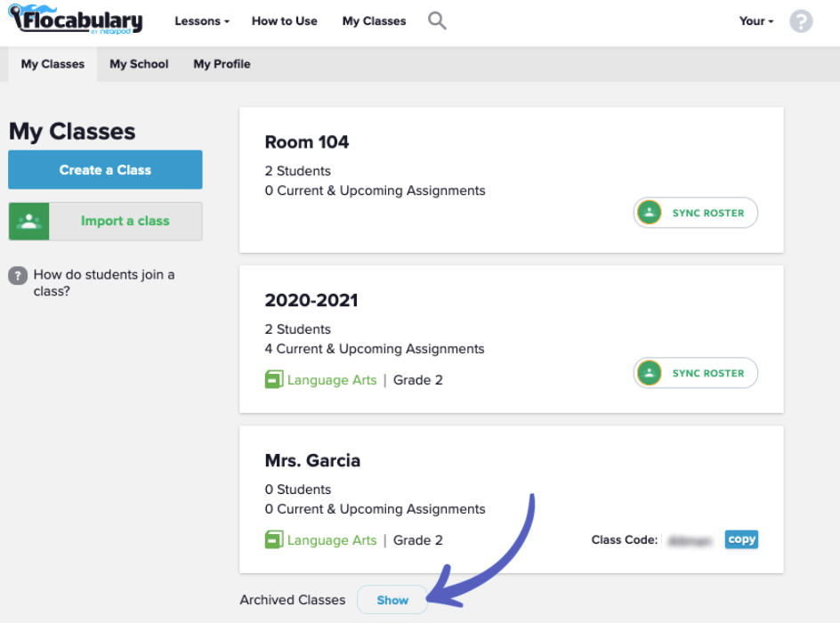Sync the roster for 2020-2021 class
840x623 pixels.
click(695, 373)
